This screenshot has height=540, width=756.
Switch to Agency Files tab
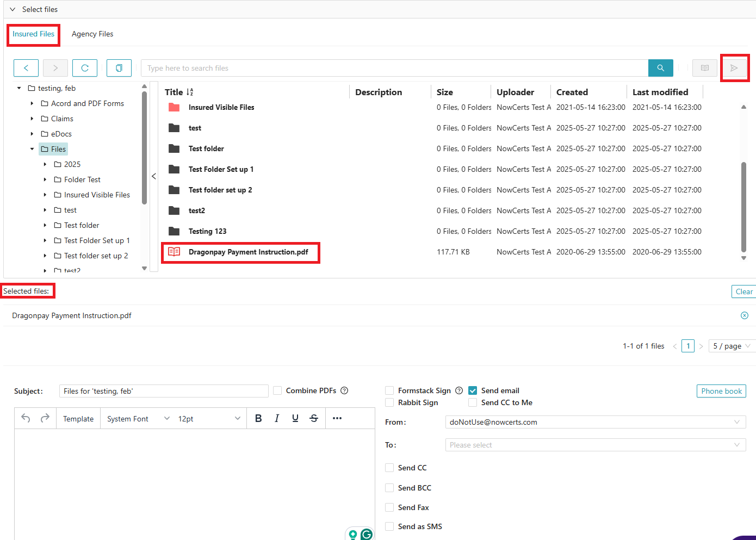(92, 34)
